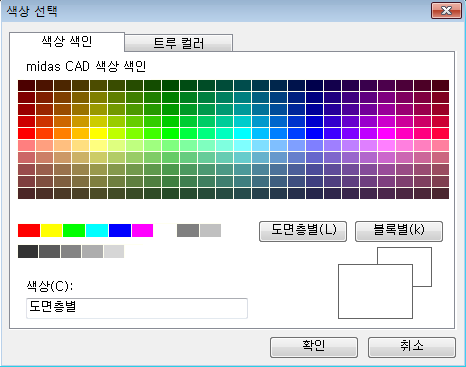Click the 도면층별(L) button
This screenshot has width=466, height=367.
pyautogui.click(x=303, y=231)
